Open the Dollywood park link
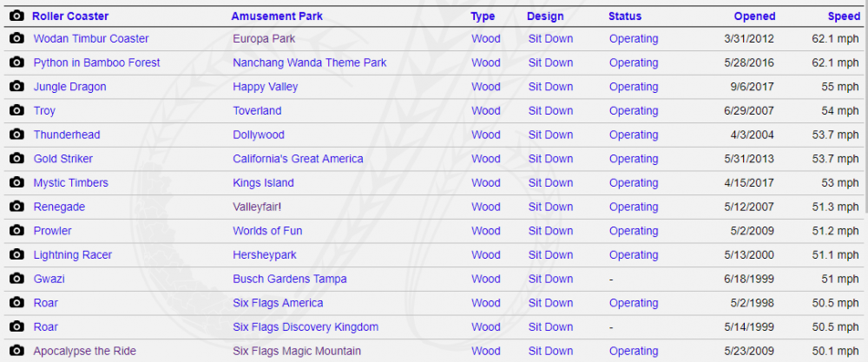The width and height of the screenshot is (868, 362). pos(259,135)
